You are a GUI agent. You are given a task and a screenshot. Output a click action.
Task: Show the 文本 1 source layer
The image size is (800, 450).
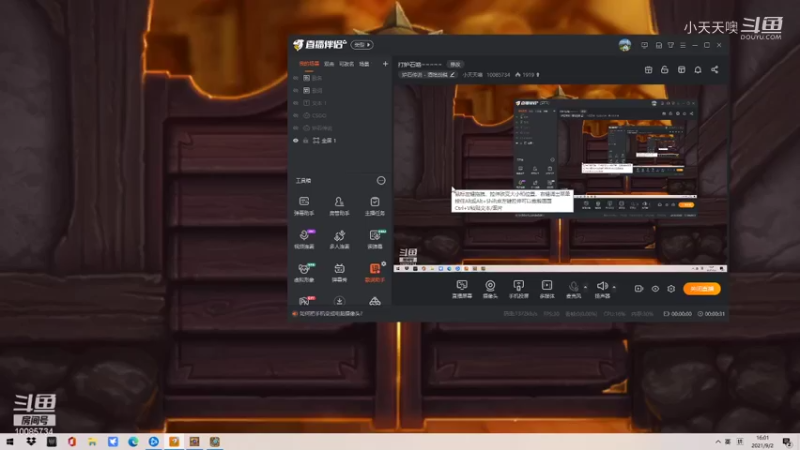(x=295, y=103)
